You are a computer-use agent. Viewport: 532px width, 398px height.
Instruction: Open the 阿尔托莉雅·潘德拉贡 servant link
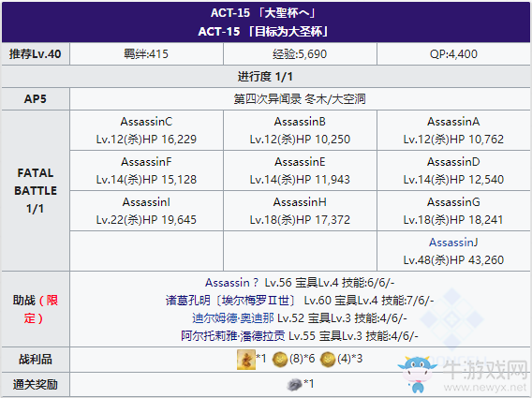point(233,336)
